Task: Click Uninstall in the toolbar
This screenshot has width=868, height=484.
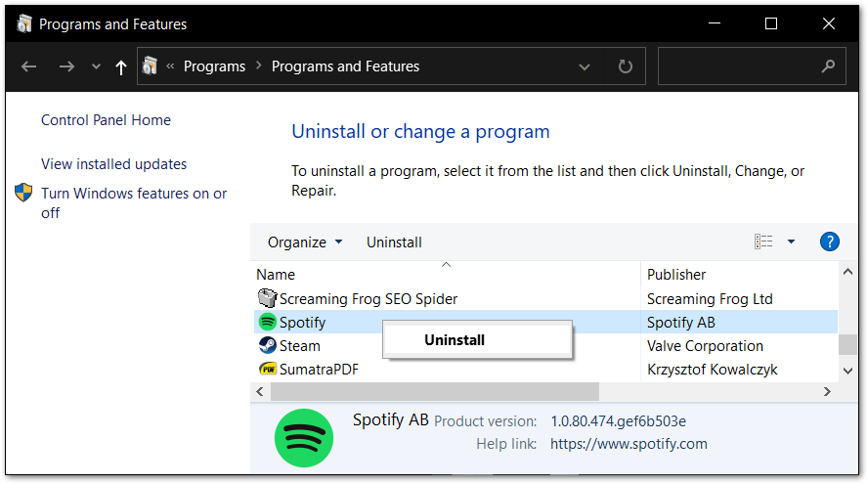Action: 394,242
